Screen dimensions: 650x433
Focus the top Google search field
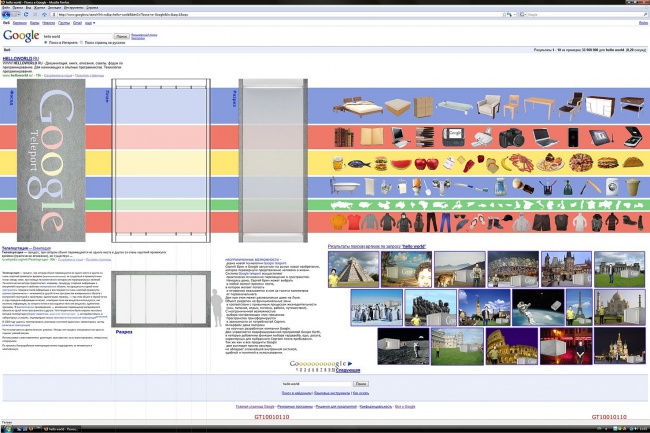point(78,36)
